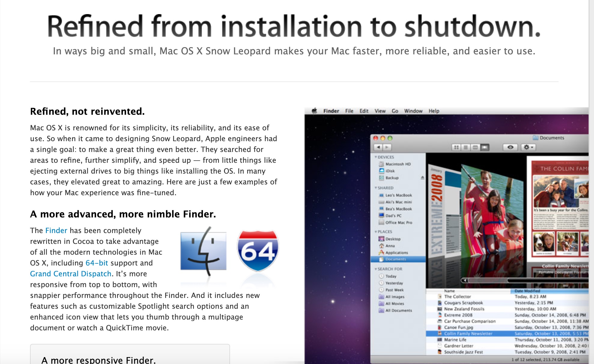Eject the Backup drive
The width and height of the screenshot is (594, 364).
click(422, 177)
